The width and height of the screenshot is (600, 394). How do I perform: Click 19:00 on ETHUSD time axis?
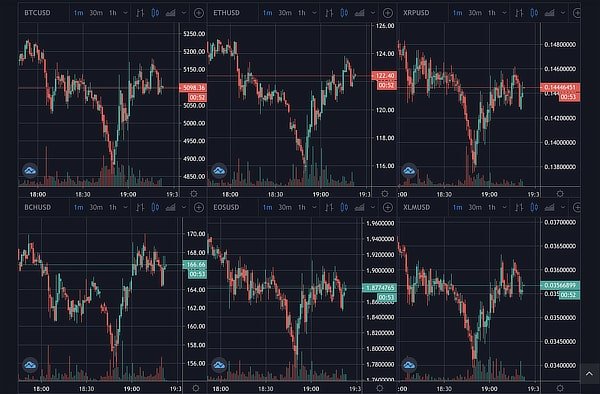coord(321,194)
